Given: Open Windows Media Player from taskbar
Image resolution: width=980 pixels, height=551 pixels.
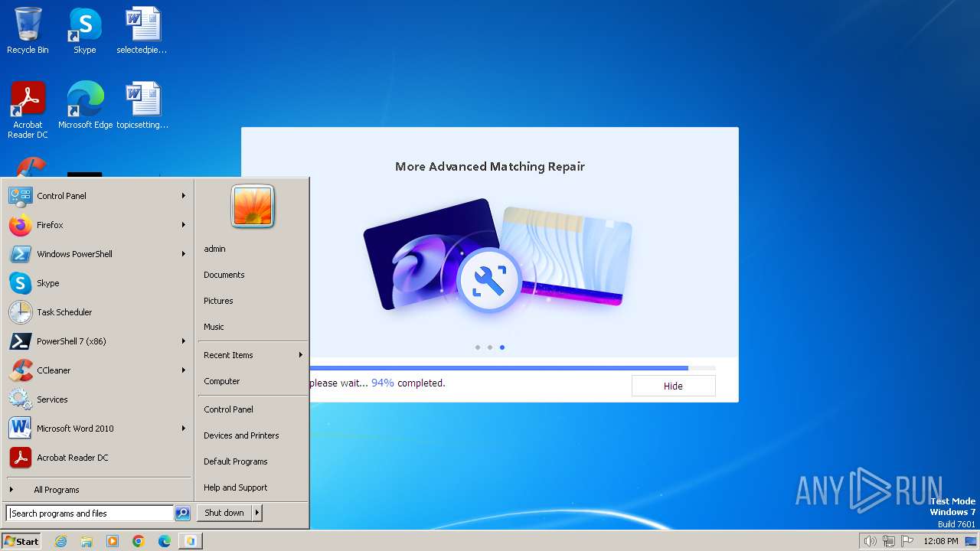Looking at the screenshot, I should pos(113,541).
